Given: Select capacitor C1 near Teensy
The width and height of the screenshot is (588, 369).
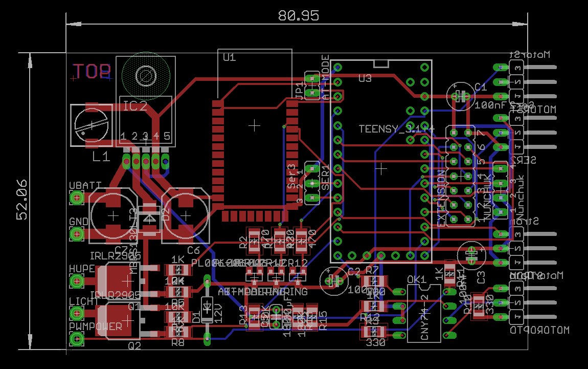Looking at the screenshot, I should pyautogui.click(x=461, y=97).
